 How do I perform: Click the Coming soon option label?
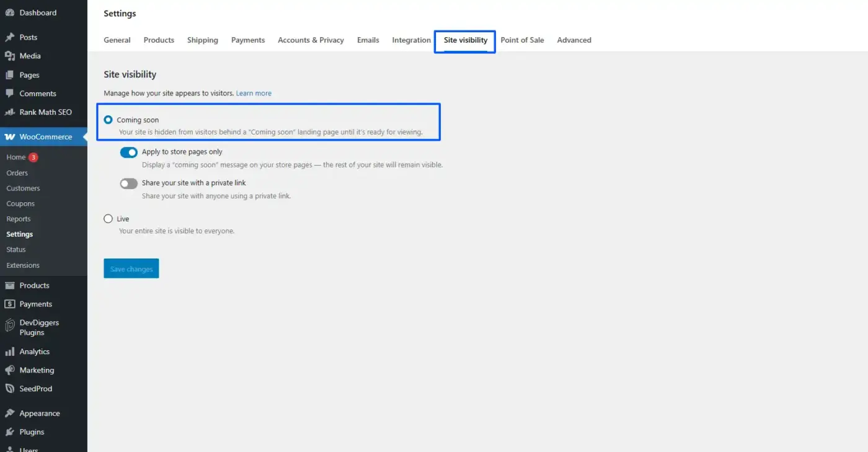[x=138, y=120]
